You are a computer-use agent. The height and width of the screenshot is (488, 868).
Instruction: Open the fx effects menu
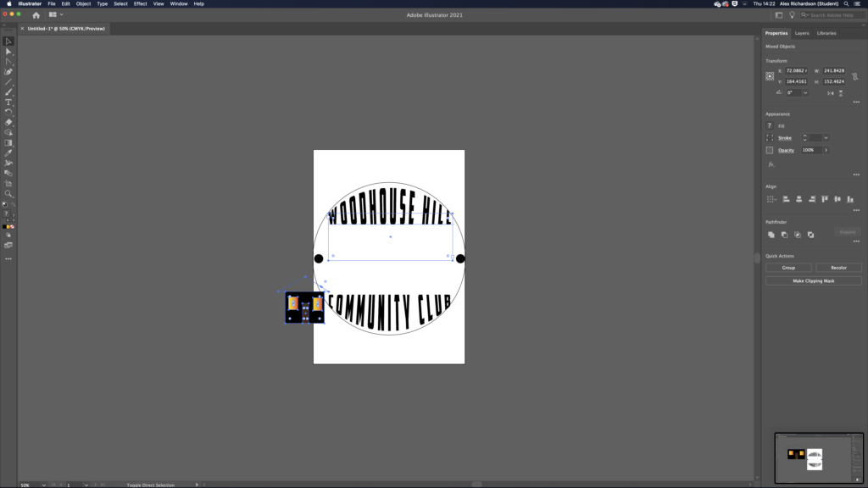coord(771,164)
